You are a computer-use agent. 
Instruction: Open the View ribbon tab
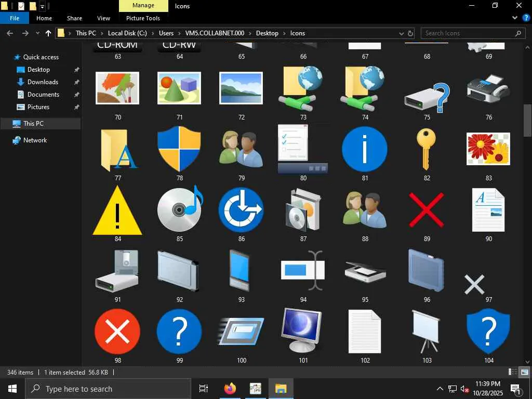tap(103, 18)
